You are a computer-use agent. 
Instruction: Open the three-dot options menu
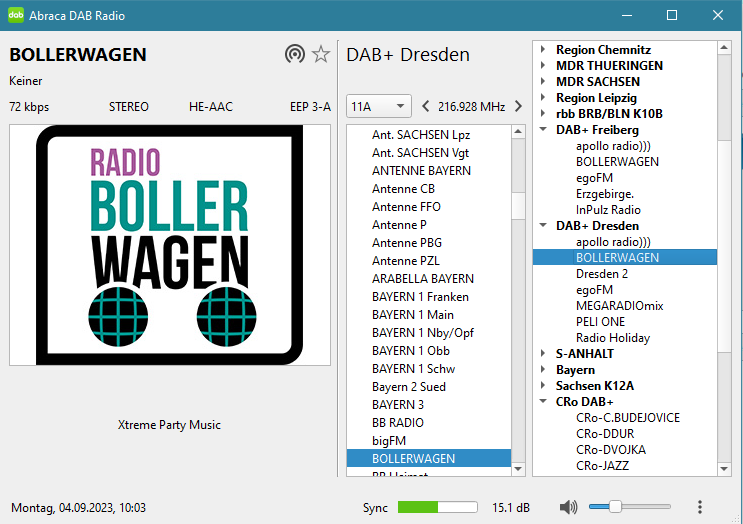click(700, 507)
